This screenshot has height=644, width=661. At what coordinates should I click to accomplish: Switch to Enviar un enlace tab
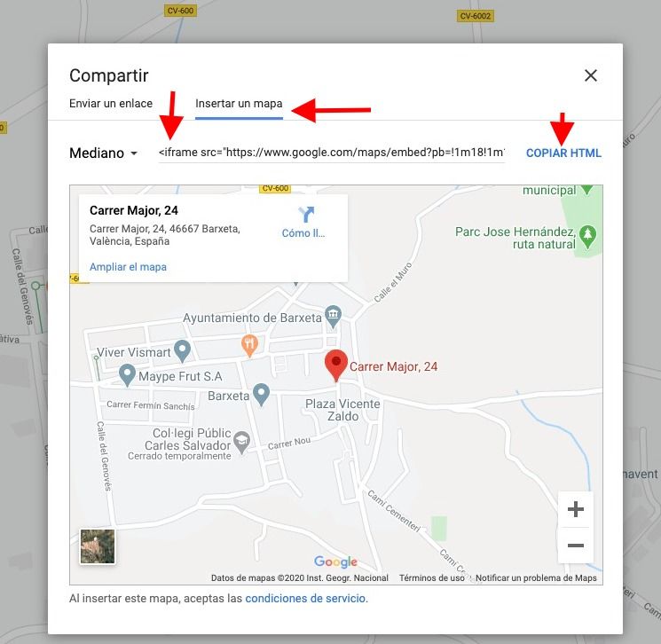111,104
